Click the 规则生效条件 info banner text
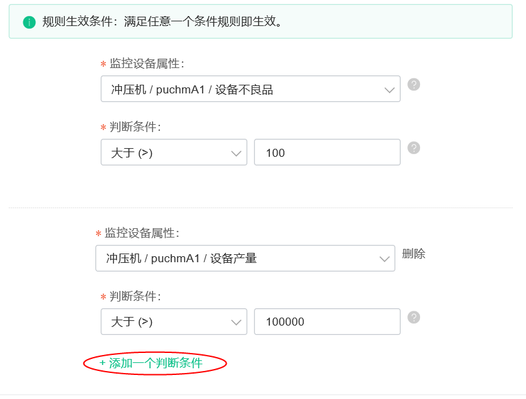This screenshot has width=526, height=399. point(162,22)
